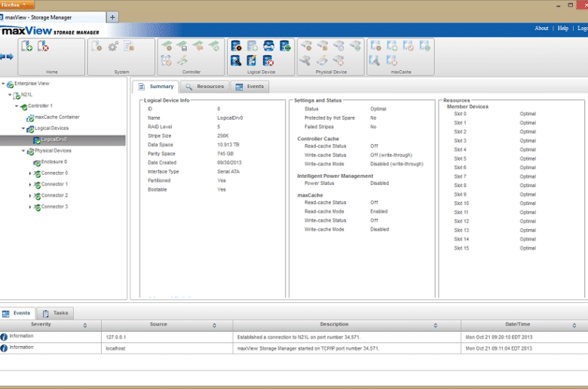Open the Firefox application menu button

tap(17, 5)
